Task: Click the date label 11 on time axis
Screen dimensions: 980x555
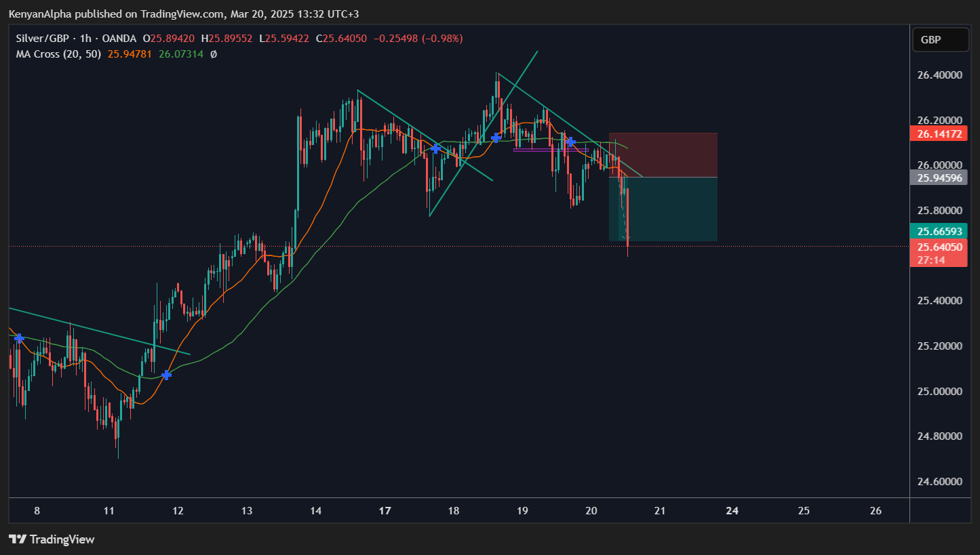Action: click(x=109, y=510)
